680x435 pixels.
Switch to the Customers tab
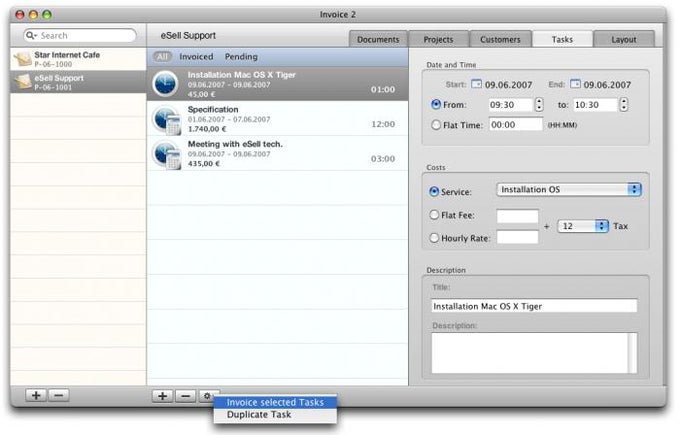click(500, 39)
